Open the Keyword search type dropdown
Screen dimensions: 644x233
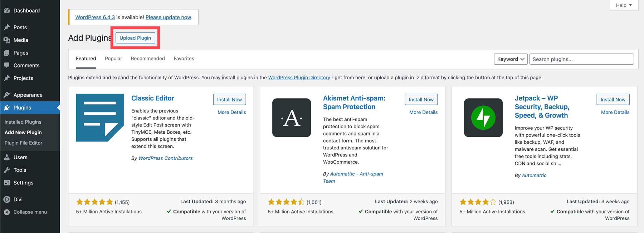(x=511, y=59)
